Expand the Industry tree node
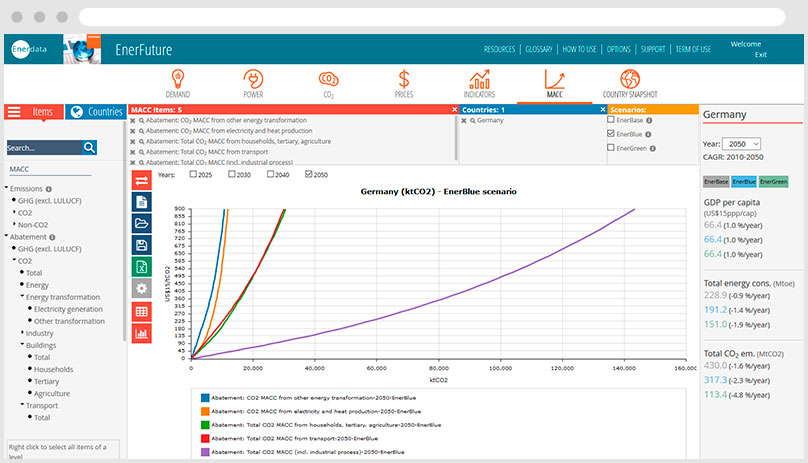The height and width of the screenshot is (463, 808). tap(21, 333)
